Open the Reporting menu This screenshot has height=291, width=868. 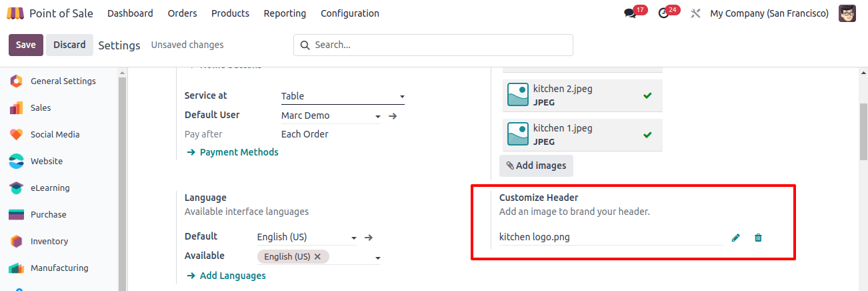(285, 13)
